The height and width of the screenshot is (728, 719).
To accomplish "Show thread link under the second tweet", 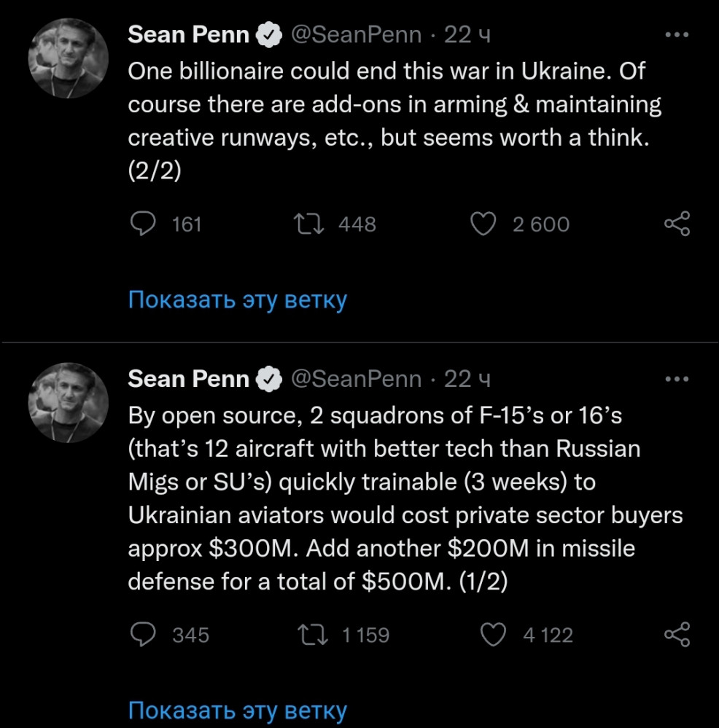I will tap(238, 711).
